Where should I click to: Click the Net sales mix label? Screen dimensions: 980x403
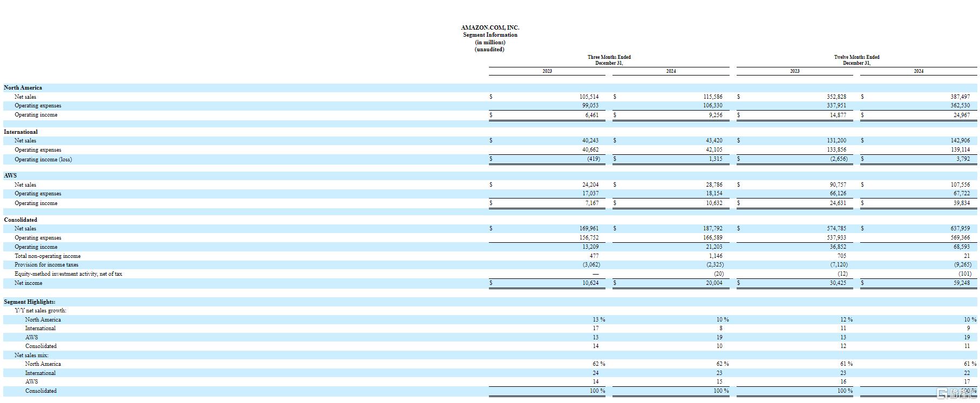click(31, 355)
